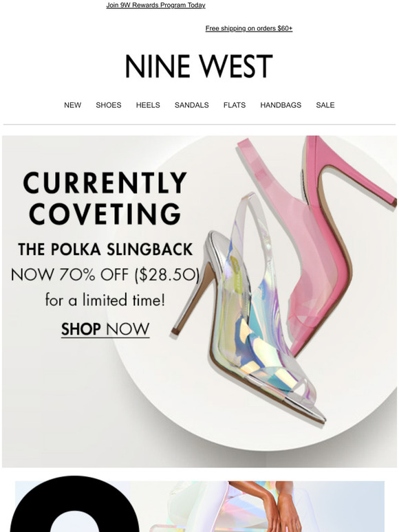The width and height of the screenshot is (399, 532).
Task: Select SHOES in the navigation bar
Action: [109, 105]
